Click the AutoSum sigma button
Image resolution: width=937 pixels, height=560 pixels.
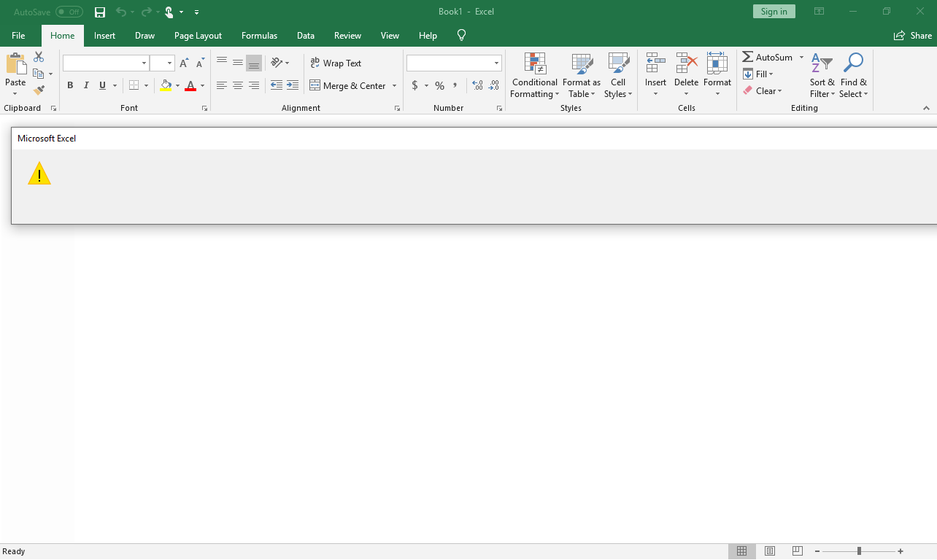point(767,57)
